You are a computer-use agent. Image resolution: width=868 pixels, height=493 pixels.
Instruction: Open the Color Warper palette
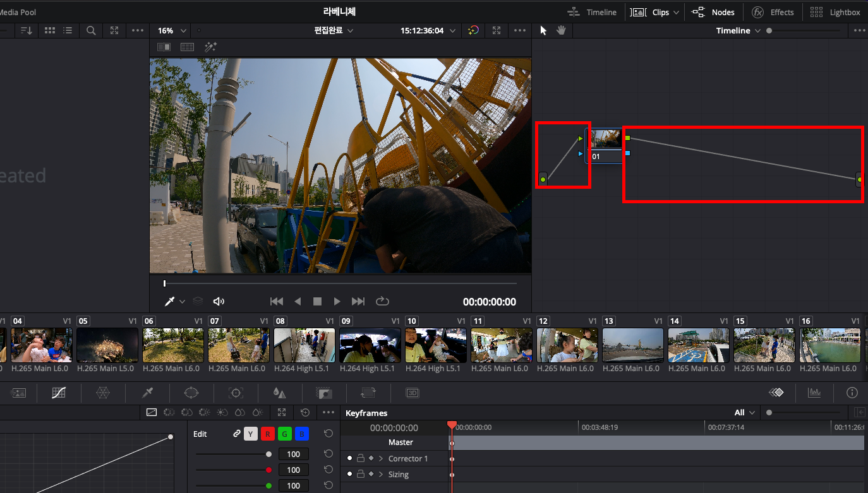pos(103,393)
